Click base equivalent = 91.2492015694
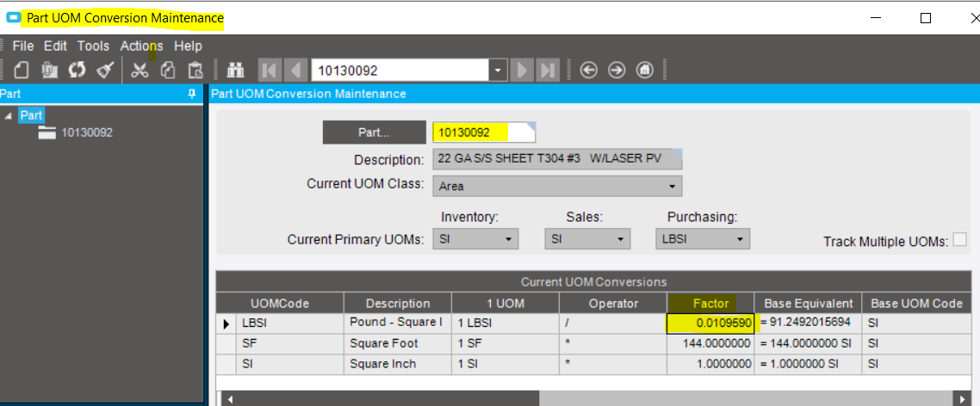 808,323
